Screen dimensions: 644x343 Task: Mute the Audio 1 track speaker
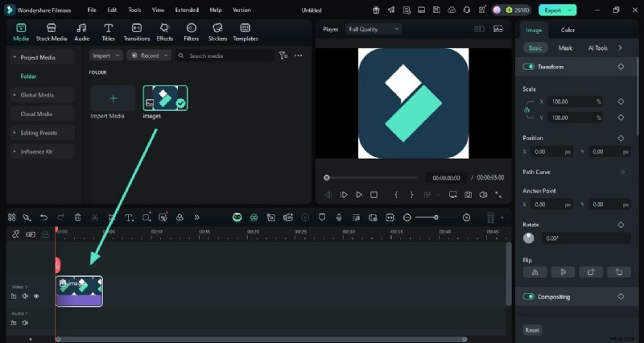(25, 323)
